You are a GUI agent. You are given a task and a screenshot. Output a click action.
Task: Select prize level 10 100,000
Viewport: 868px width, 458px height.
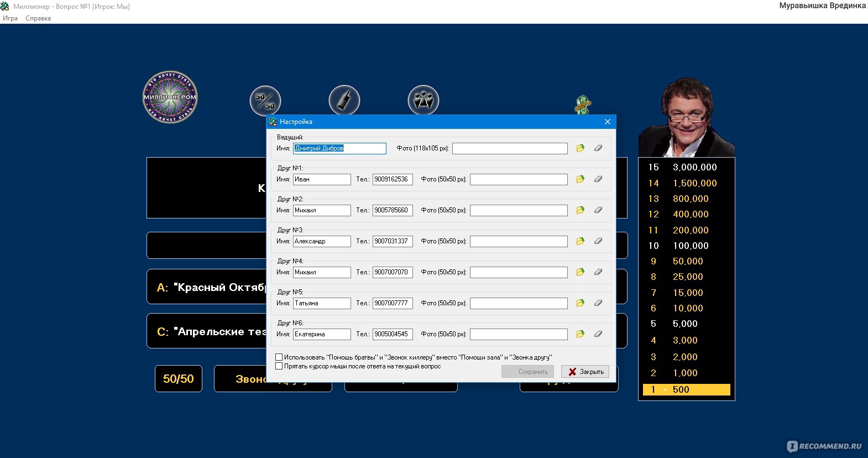point(686,246)
